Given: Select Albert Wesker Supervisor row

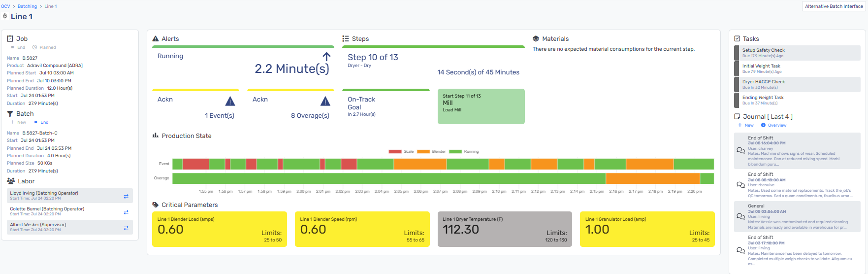Looking at the screenshot, I should (70, 227).
